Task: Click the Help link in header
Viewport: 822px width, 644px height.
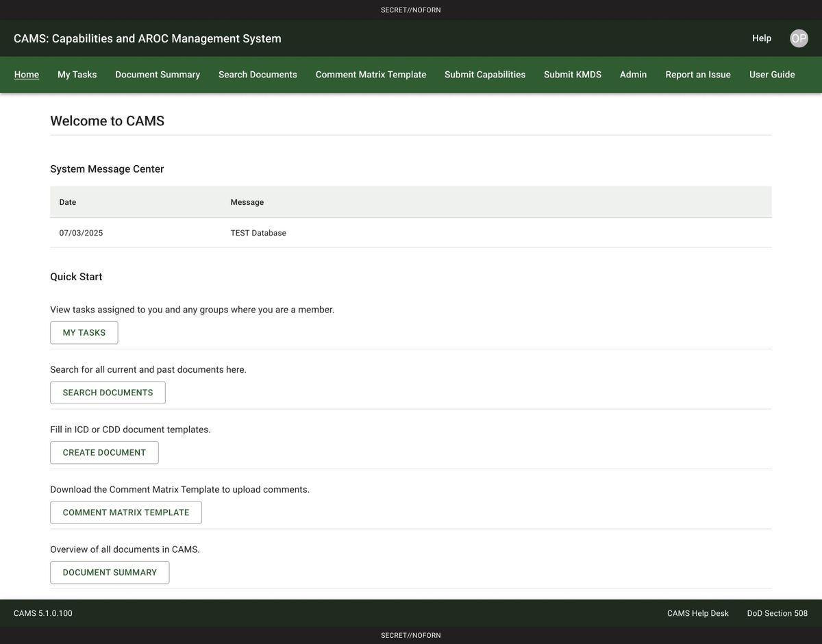Action: (x=762, y=38)
